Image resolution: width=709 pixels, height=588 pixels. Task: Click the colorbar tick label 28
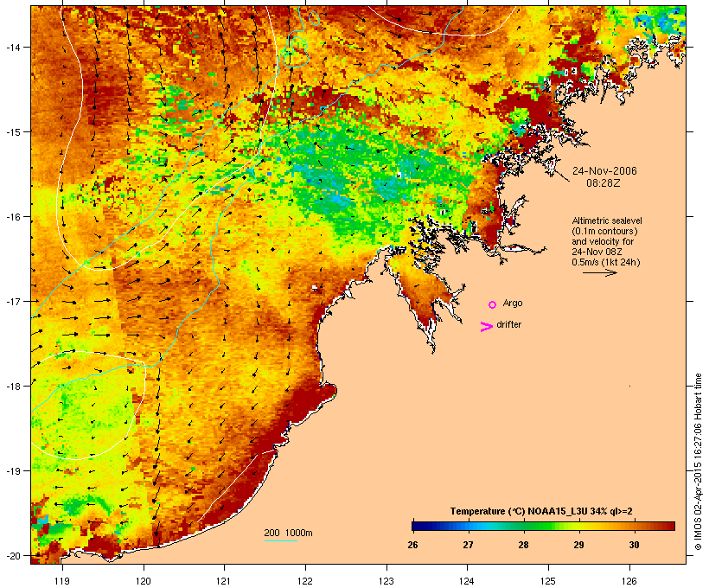pyautogui.click(x=523, y=545)
